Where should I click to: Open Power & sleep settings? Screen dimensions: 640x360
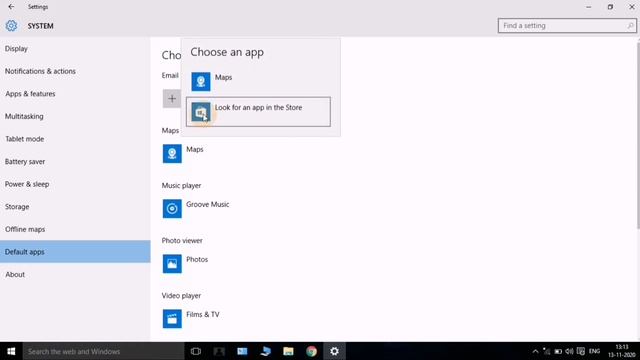click(x=75, y=184)
